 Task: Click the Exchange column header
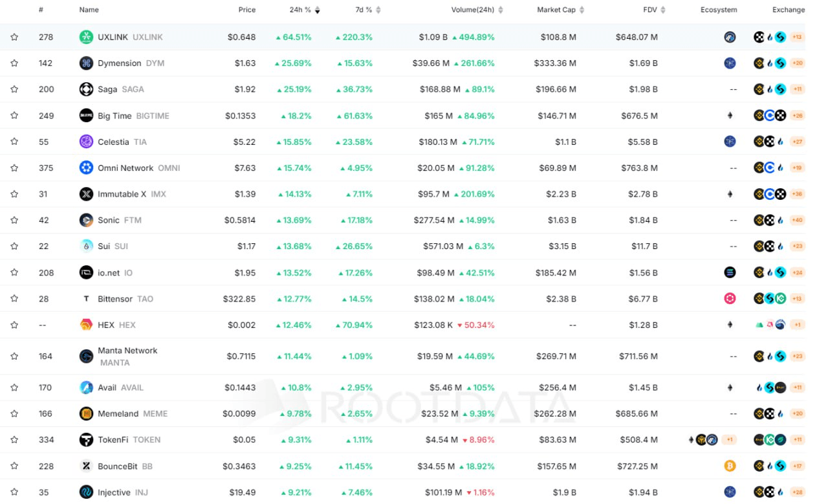(x=789, y=10)
